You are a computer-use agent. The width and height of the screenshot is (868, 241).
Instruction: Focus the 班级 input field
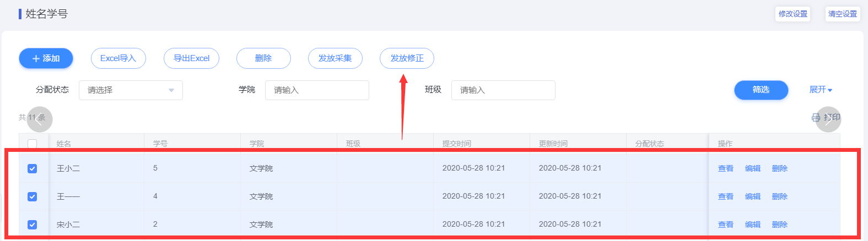(503, 90)
